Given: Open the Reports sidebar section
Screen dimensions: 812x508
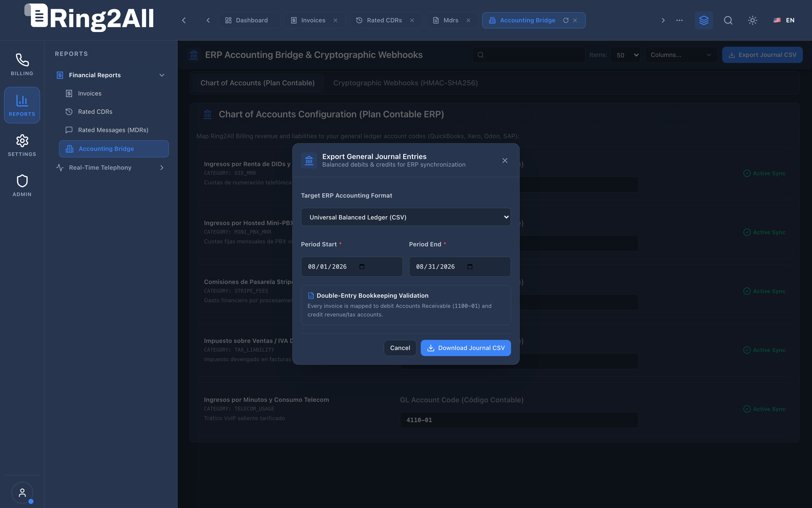Looking at the screenshot, I should click(22, 105).
